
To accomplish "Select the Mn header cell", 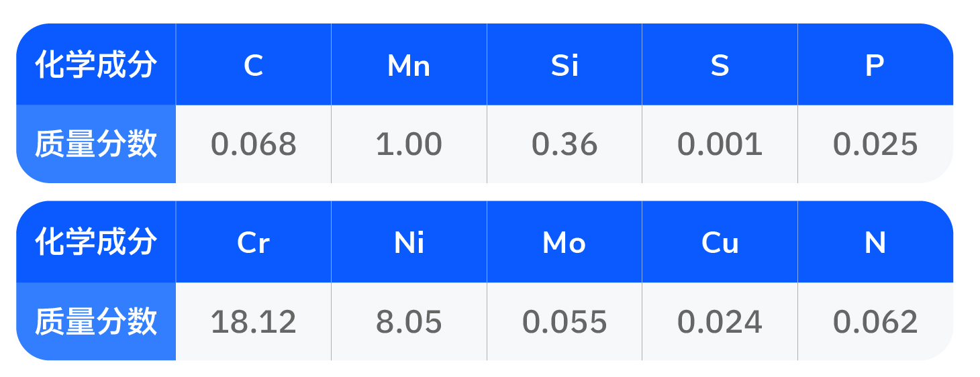I will coord(409,65).
